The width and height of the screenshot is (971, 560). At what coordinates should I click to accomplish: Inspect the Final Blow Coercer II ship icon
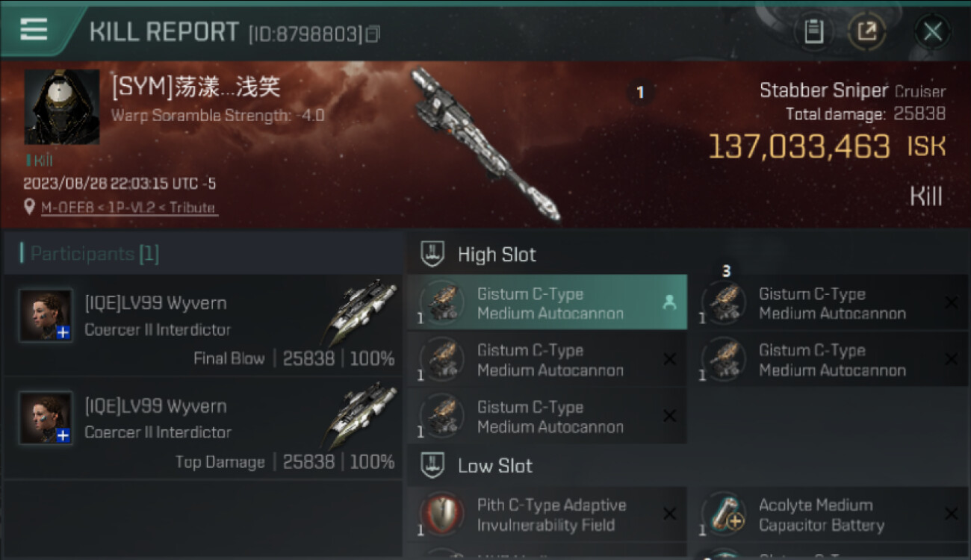point(362,314)
